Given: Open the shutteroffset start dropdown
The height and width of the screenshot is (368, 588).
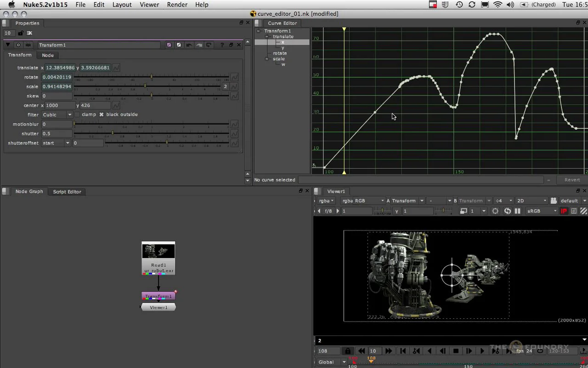Looking at the screenshot, I should click(56, 143).
